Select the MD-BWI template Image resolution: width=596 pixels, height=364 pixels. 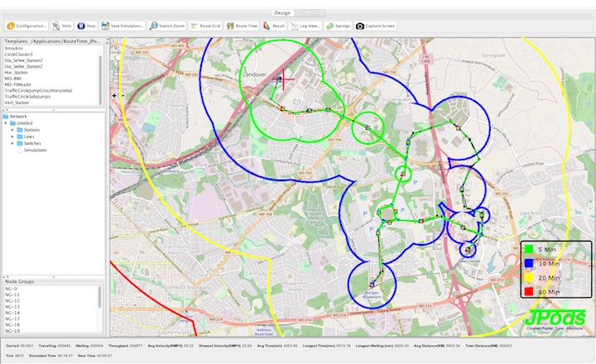pyautogui.click(x=13, y=79)
